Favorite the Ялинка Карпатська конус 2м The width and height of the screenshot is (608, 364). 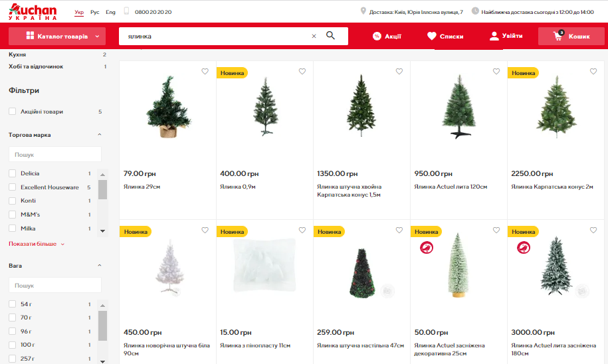pos(593,71)
